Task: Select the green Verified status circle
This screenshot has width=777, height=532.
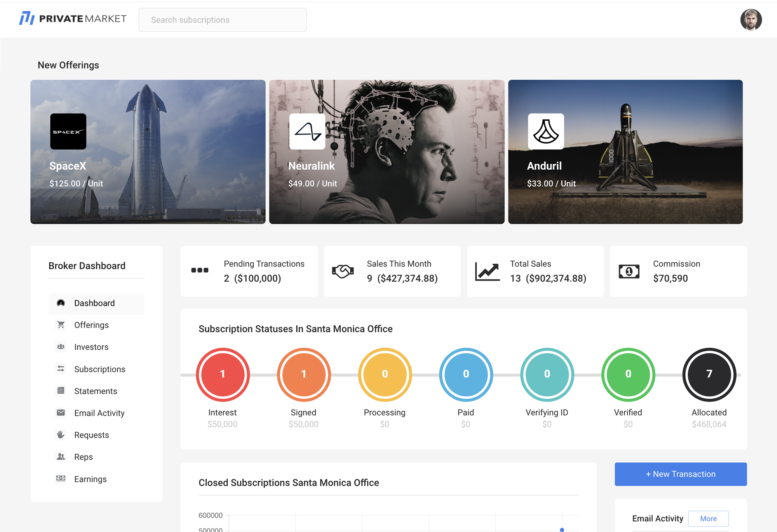Action: click(628, 374)
